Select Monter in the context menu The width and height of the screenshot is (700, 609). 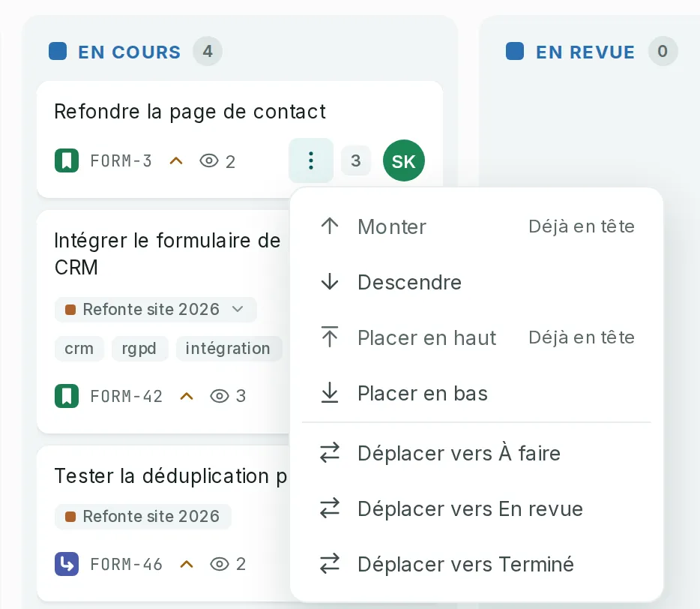(x=477, y=226)
